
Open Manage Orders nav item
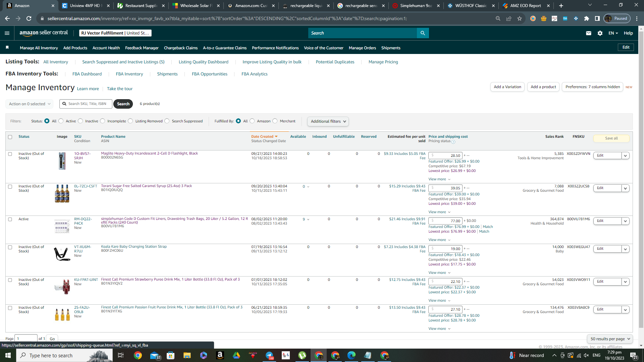(x=362, y=48)
